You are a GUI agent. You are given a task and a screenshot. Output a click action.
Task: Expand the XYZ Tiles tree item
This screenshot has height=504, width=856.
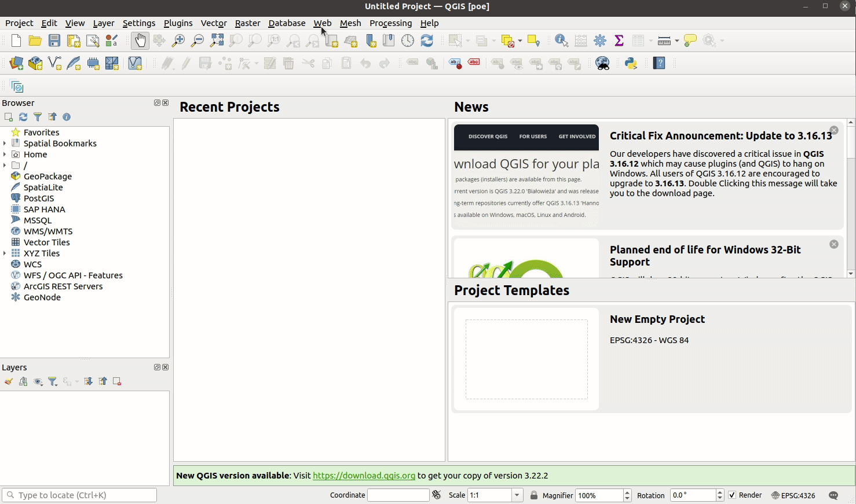point(5,253)
